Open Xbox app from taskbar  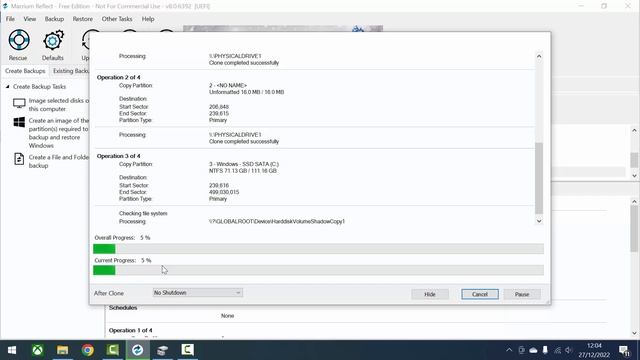click(38, 350)
